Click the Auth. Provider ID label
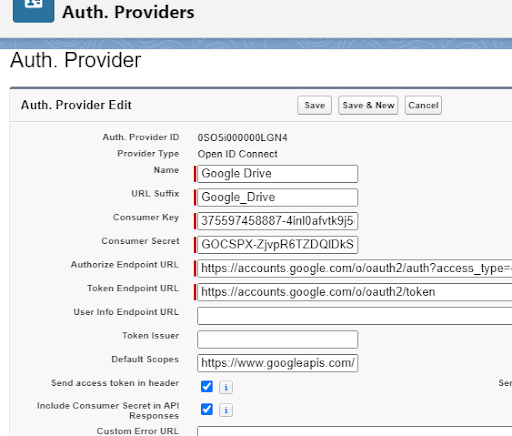 141,137
